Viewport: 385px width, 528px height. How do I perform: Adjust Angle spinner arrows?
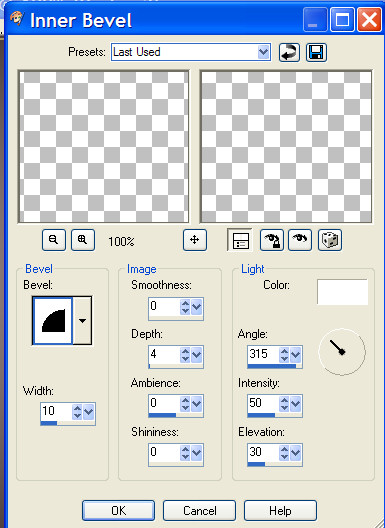pos(284,355)
